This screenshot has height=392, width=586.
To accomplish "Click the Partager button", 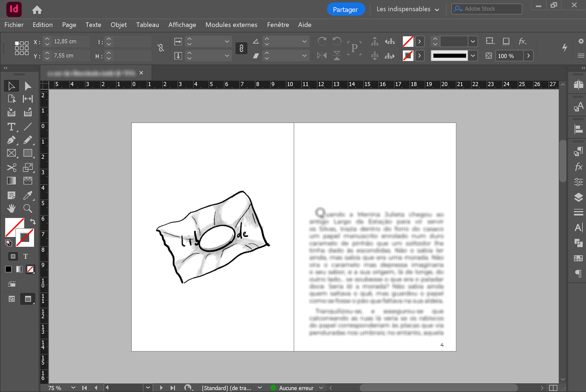I will (x=345, y=9).
